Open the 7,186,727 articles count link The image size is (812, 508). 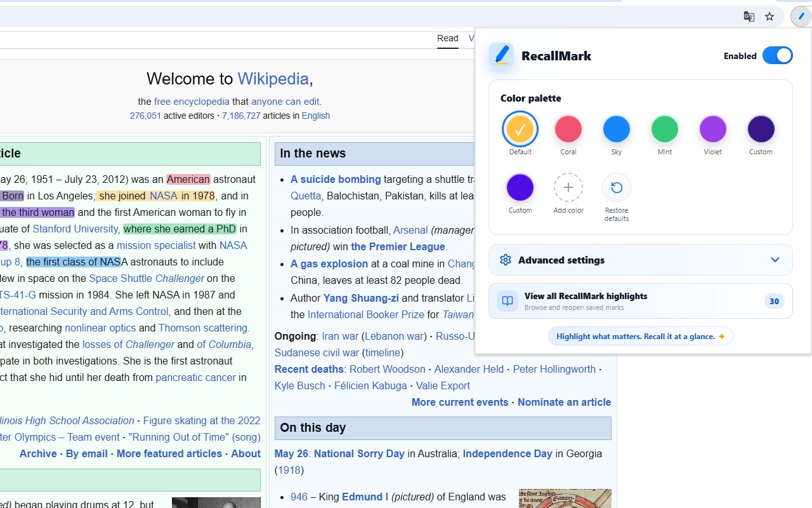pyautogui.click(x=241, y=116)
